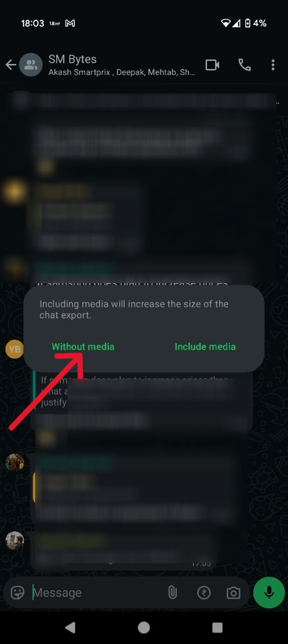Tap Android recent apps square button

(x=217, y=627)
